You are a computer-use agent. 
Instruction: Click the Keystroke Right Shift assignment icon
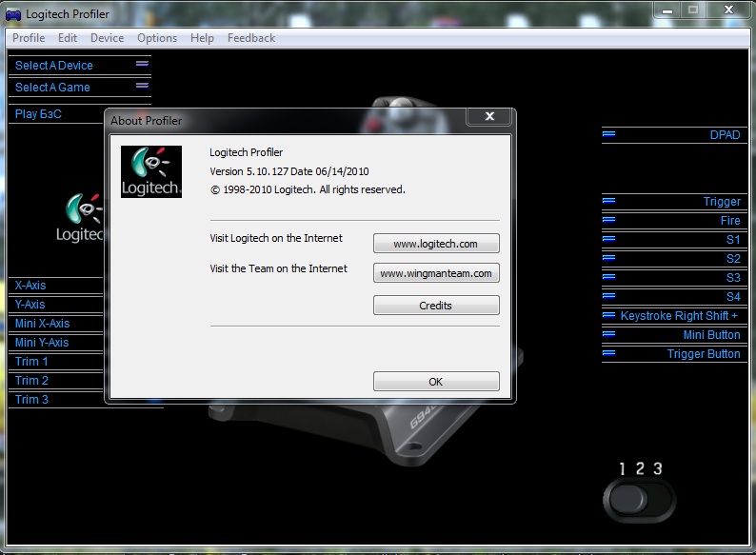point(609,315)
